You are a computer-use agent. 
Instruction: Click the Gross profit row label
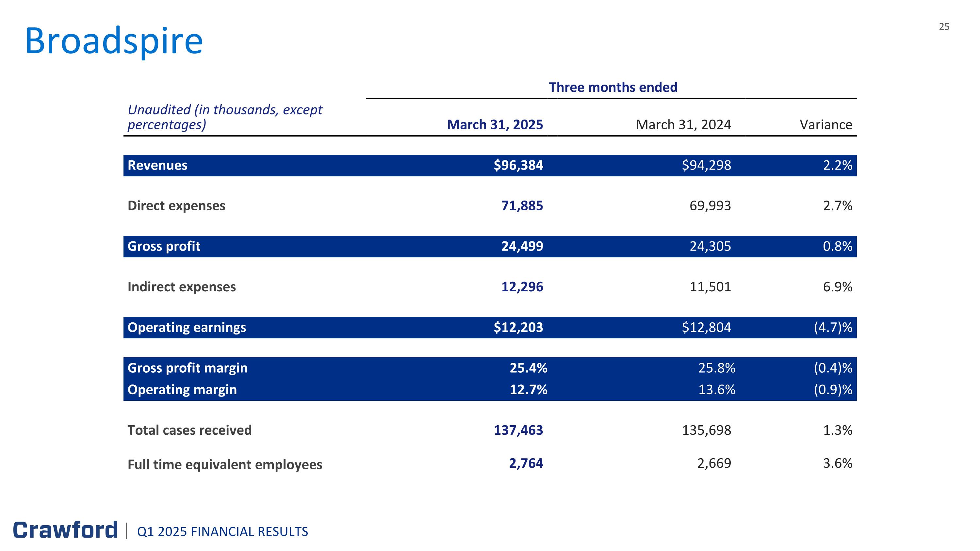pos(164,246)
